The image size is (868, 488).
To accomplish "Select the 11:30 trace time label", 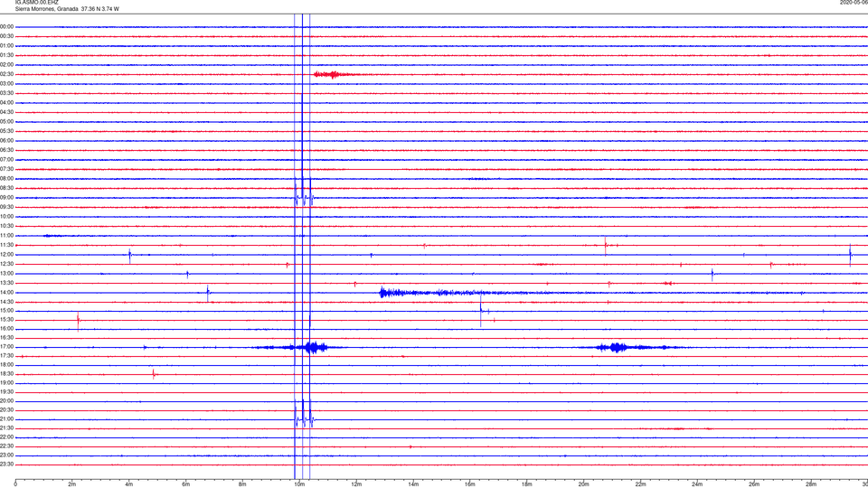I will [6, 245].
